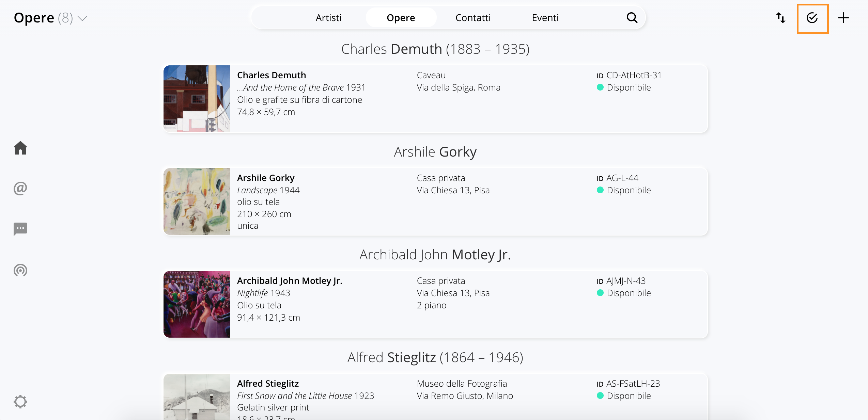Viewport: 868px width, 420px height.
Task: Click '...And the Home of the Brave' title
Action: (x=290, y=87)
